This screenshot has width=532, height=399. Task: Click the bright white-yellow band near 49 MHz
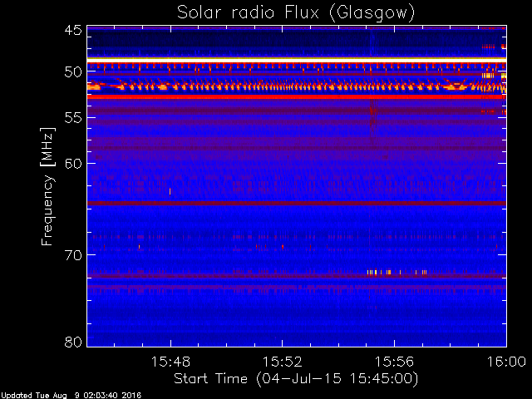(297, 60)
